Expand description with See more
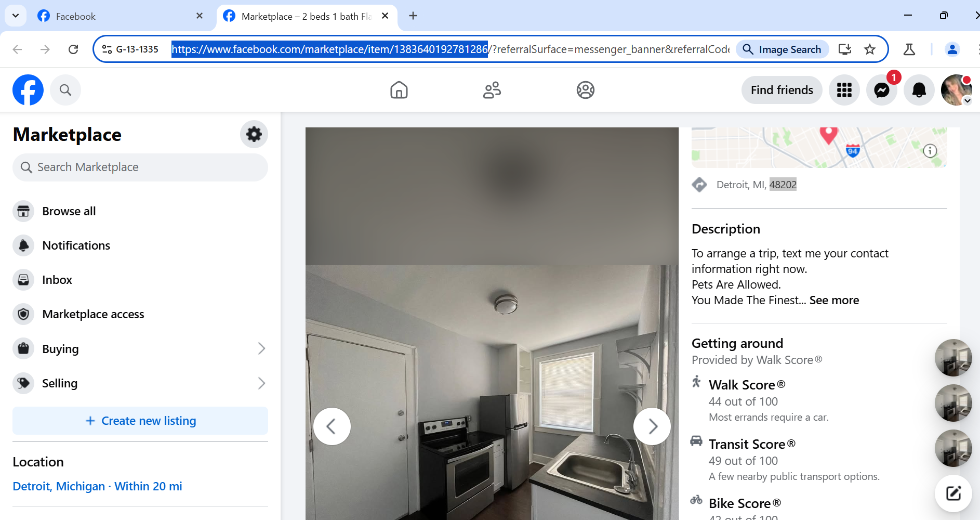This screenshot has height=520, width=980. [834, 300]
